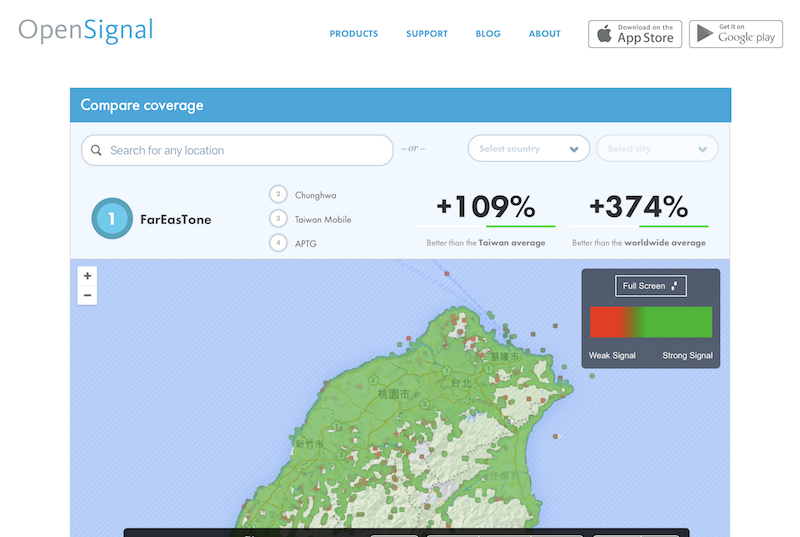
Task: Click the chevron arrow in Select city
Action: [703, 149]
